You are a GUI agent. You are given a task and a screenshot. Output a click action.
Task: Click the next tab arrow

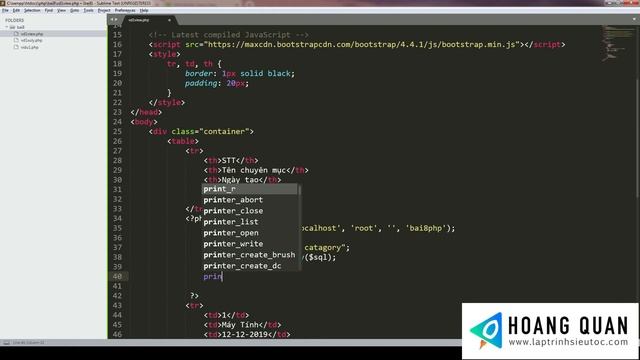pyautogui.click(x=116, y=20)
